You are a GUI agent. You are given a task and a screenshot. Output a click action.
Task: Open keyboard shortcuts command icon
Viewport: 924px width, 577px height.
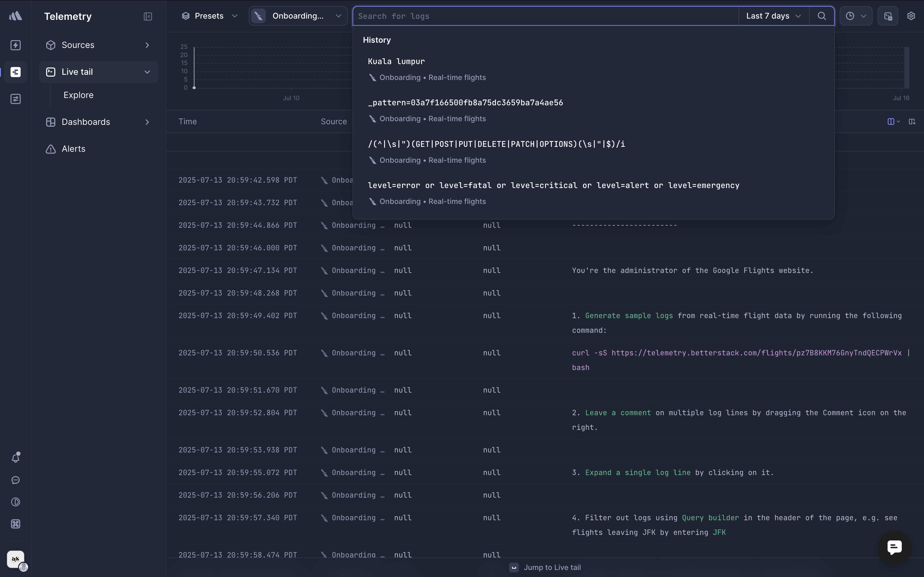(x=16, y=524)
